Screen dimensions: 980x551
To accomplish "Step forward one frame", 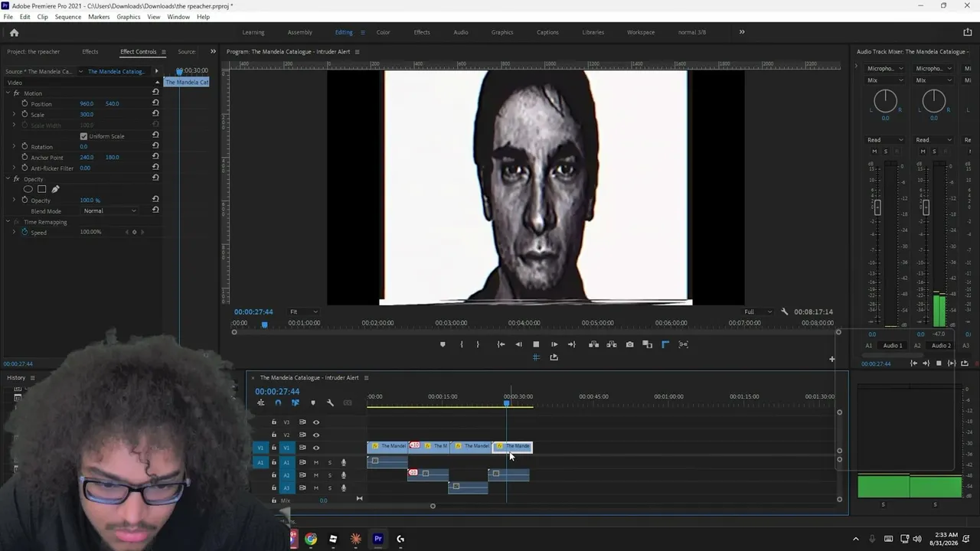I will pyautogui.click(x=554, y=344).
